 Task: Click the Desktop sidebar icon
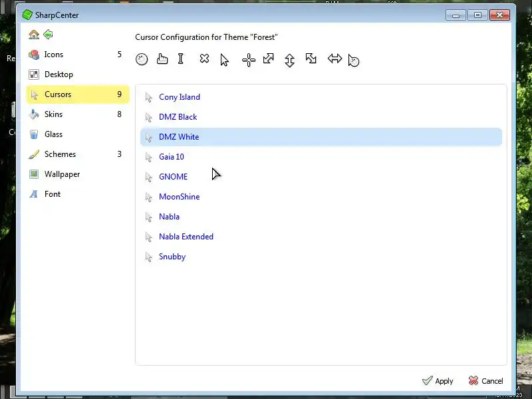click(x=34, y=74)
